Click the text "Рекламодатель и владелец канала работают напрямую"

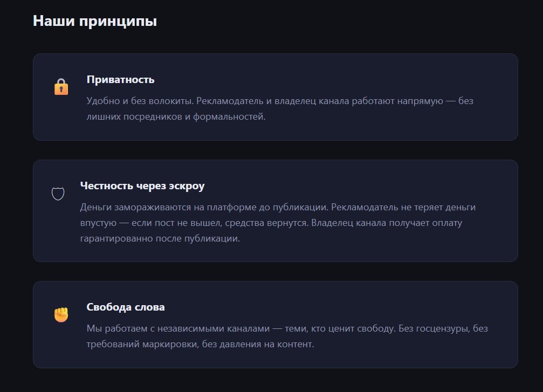tap(318, 101)
